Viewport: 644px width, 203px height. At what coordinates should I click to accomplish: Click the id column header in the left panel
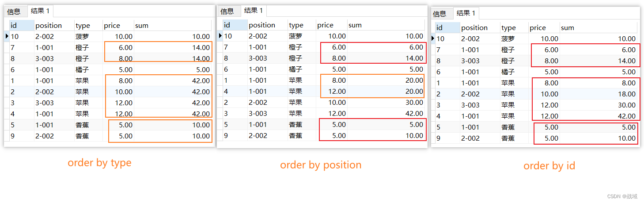[x=22, y=26]
